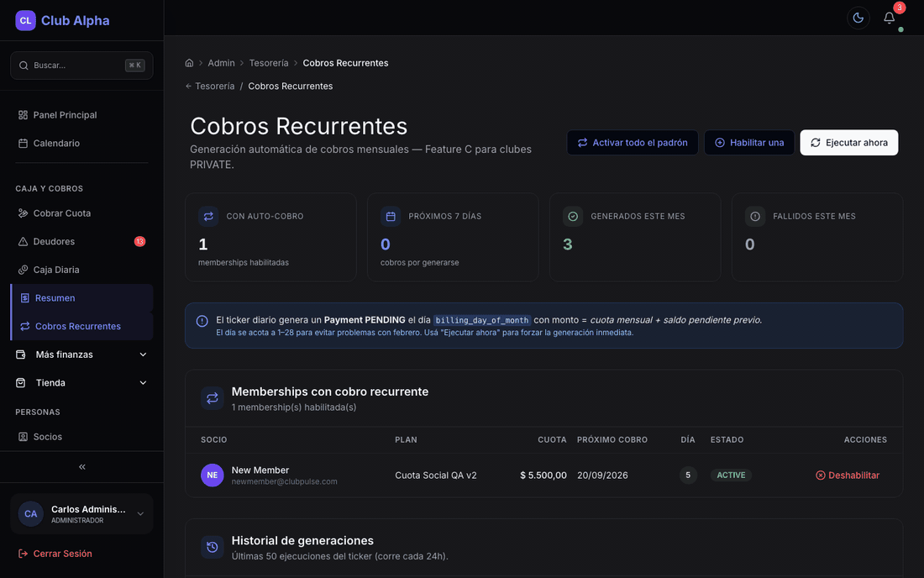
Task: Click the 20/09/2026 próximo cobro date
Action: 602,476
